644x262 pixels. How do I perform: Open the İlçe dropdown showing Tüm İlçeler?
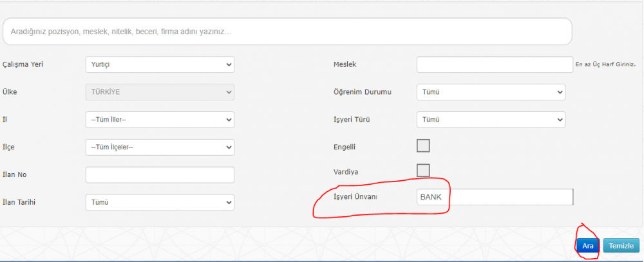coord(160,147)
